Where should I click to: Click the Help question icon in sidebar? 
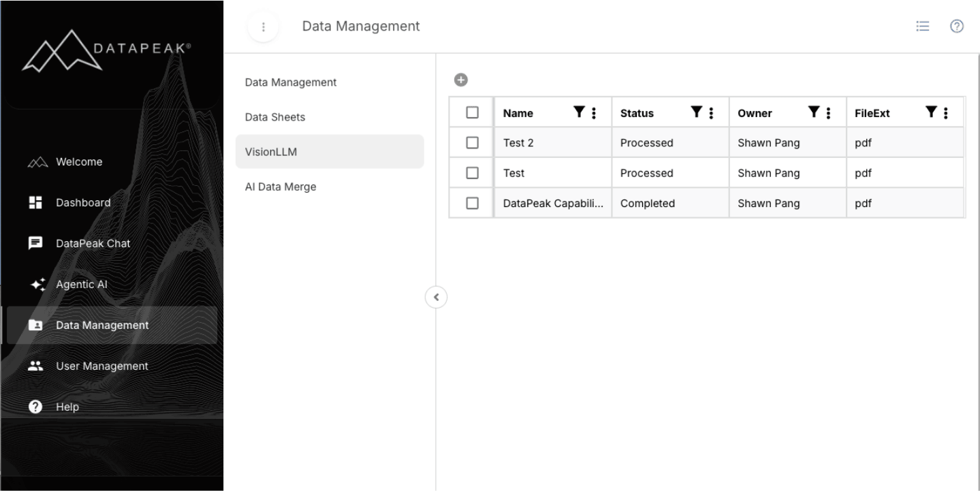[x=35, y=407]
